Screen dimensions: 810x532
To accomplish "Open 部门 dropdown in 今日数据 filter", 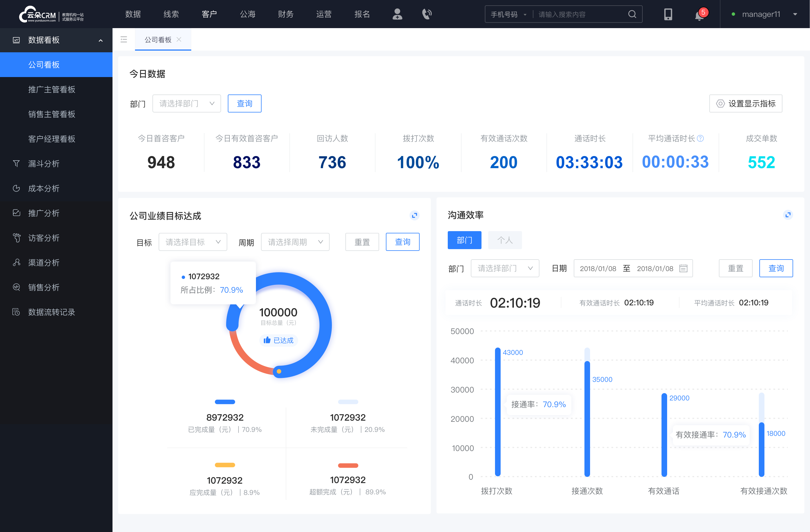I will [x=186, y=103].
